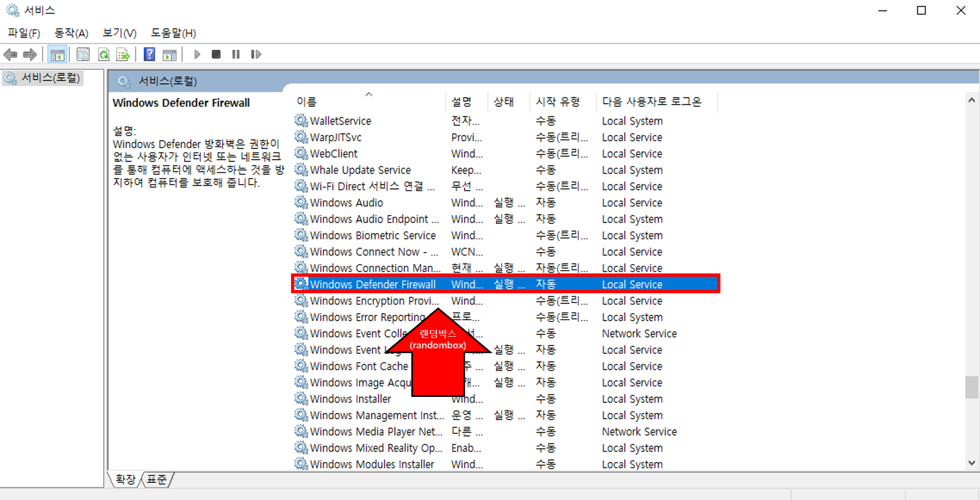Viewport: 980px width, 500px height.
Task: Click the gear icon beside Windows Biometric Service
Action: click(301, 235)
